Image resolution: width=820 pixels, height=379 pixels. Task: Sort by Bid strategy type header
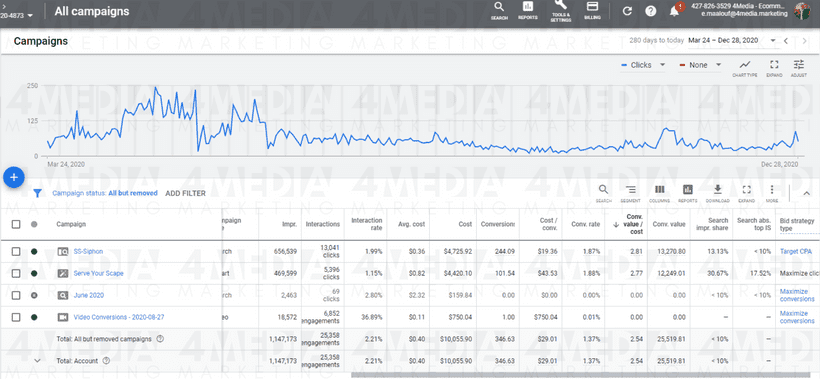click(796, 224)
